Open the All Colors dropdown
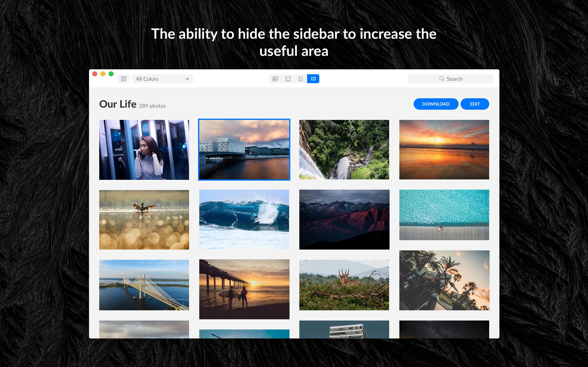 pos(162,79)
